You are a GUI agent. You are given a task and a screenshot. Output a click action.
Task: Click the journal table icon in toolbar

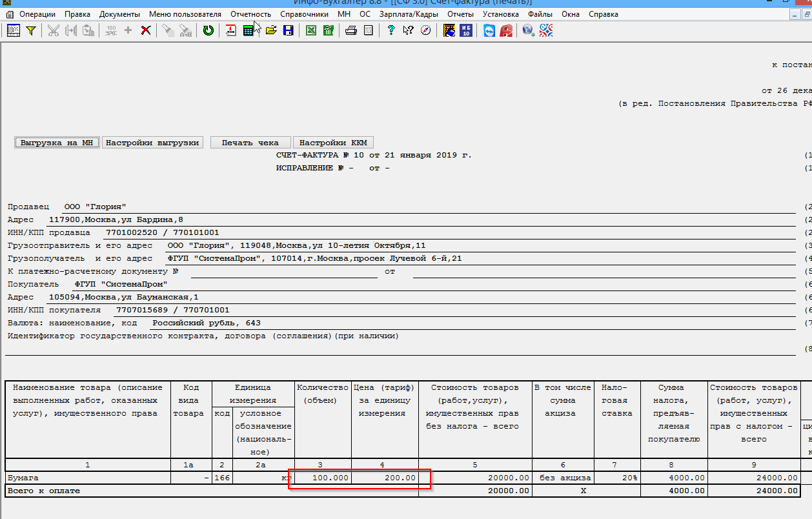[13, 30]
